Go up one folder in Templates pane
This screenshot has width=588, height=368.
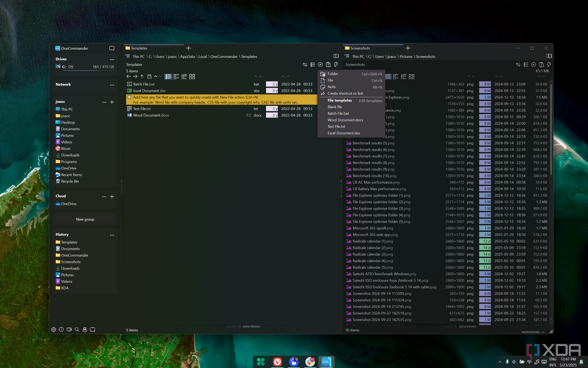coord(142,77)
